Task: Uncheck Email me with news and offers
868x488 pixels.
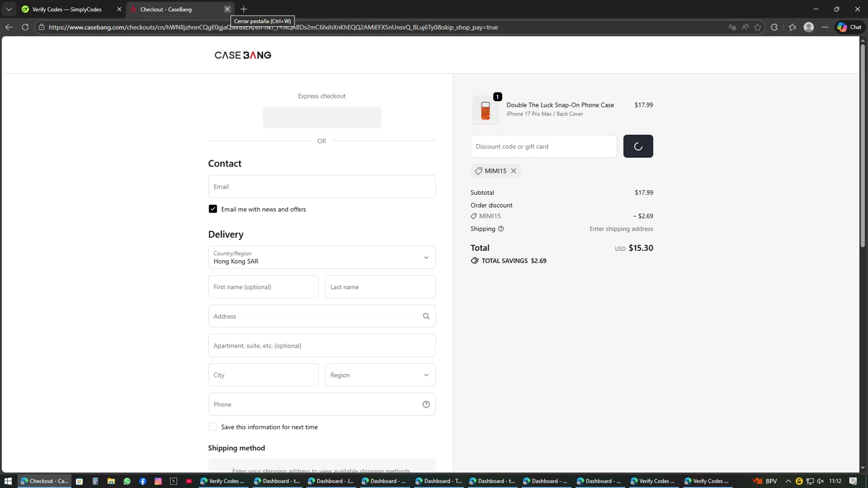Action: point(213,209)
